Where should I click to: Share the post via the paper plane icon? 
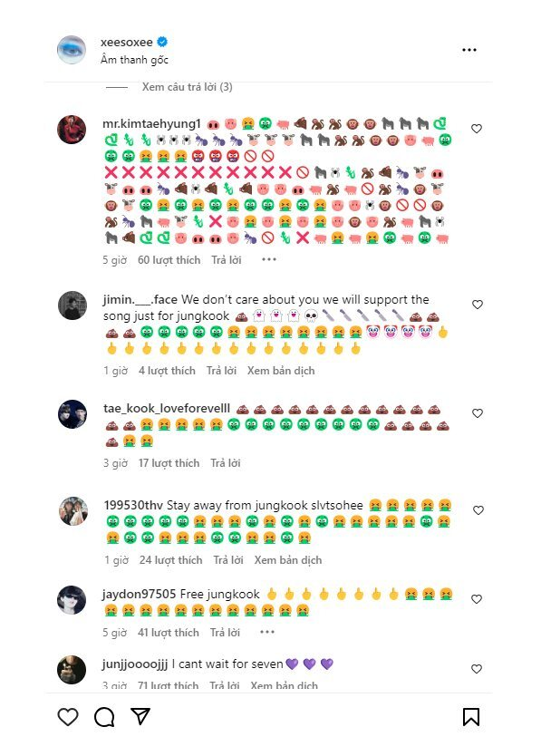click(140, 716)
